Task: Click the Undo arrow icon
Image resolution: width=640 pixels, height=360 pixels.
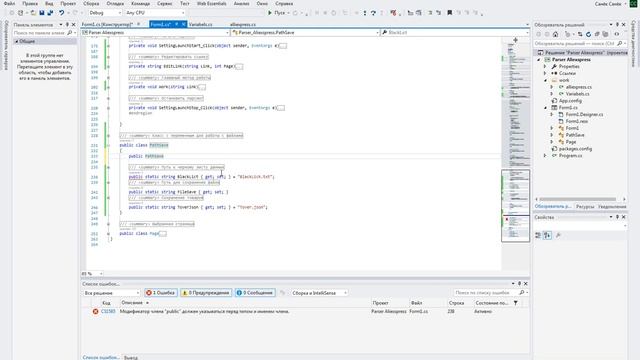Action: 62,13
